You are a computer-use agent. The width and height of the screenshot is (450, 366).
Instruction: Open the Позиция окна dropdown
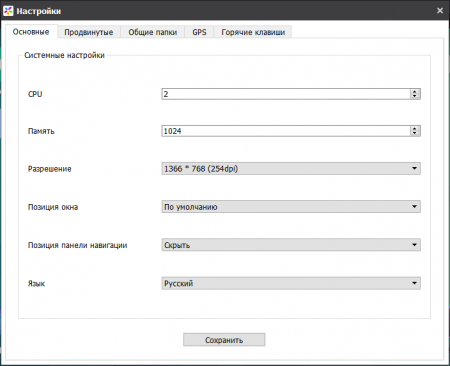(x=291, y=207)
